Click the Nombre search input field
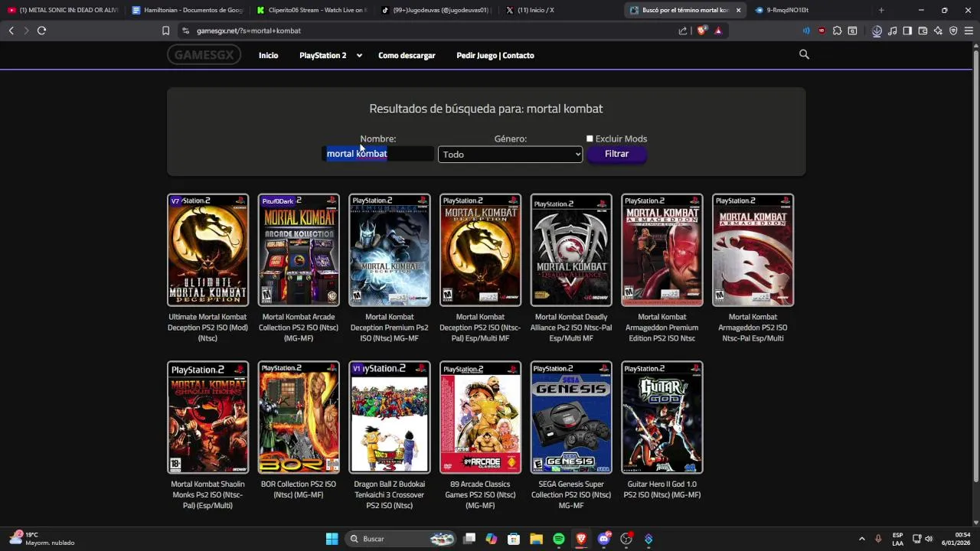980x551 pixels. tap(378, 154)
